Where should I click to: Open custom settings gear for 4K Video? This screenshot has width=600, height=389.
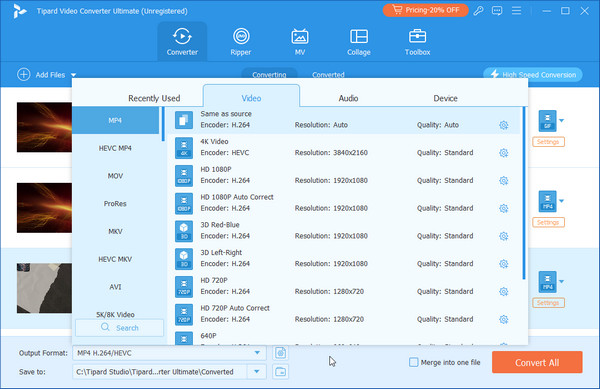(504, 153)
